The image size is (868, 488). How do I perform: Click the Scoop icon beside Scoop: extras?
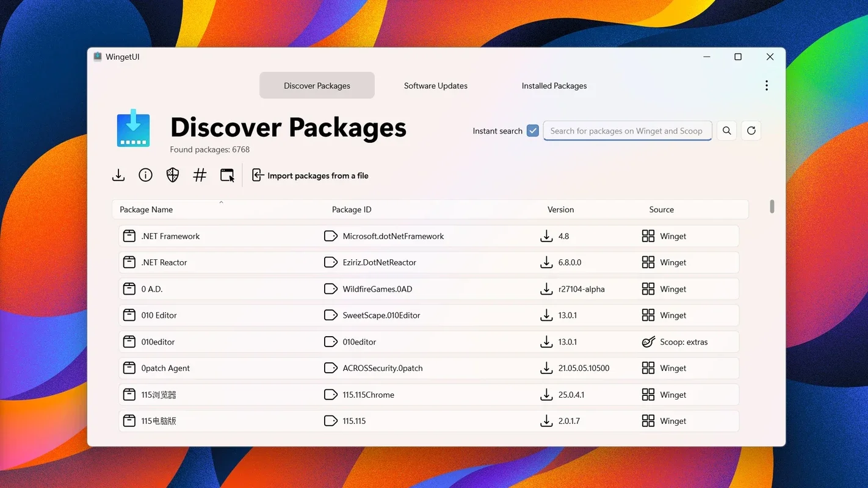point(648,342)
